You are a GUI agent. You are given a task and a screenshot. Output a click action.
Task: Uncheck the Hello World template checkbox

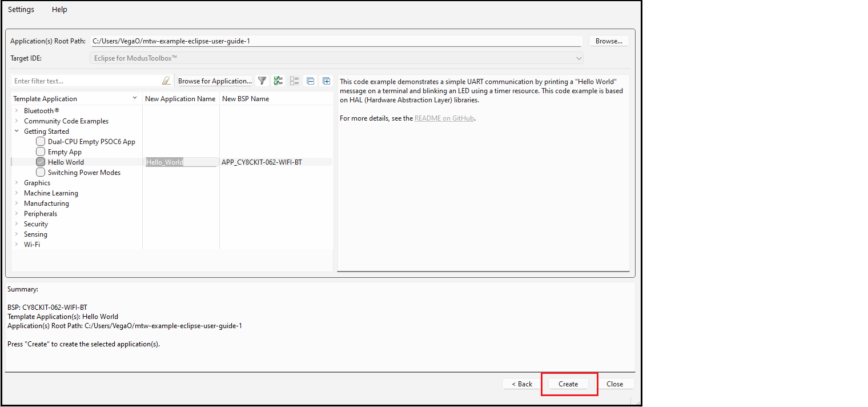[41, 162]
